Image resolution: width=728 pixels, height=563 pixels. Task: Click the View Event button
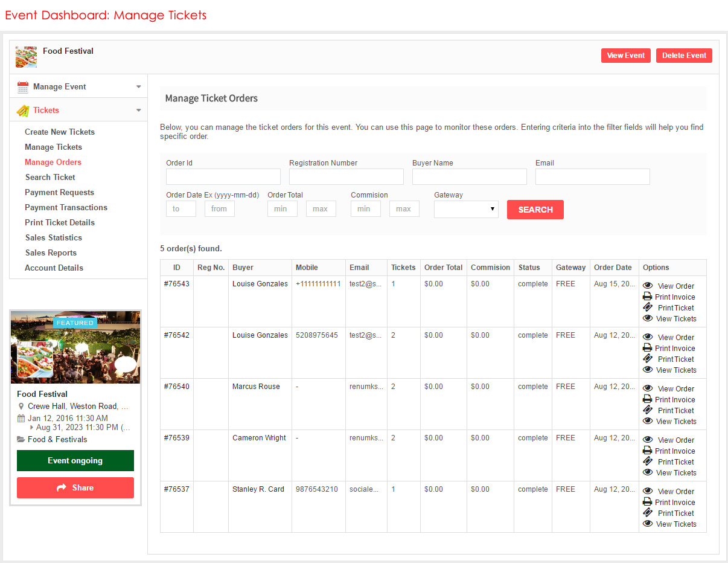coord(625,56)
